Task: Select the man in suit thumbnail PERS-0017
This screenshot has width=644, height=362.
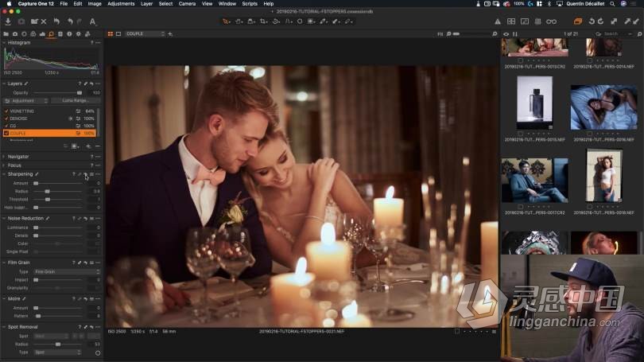Action: click(x=534, y=180)
